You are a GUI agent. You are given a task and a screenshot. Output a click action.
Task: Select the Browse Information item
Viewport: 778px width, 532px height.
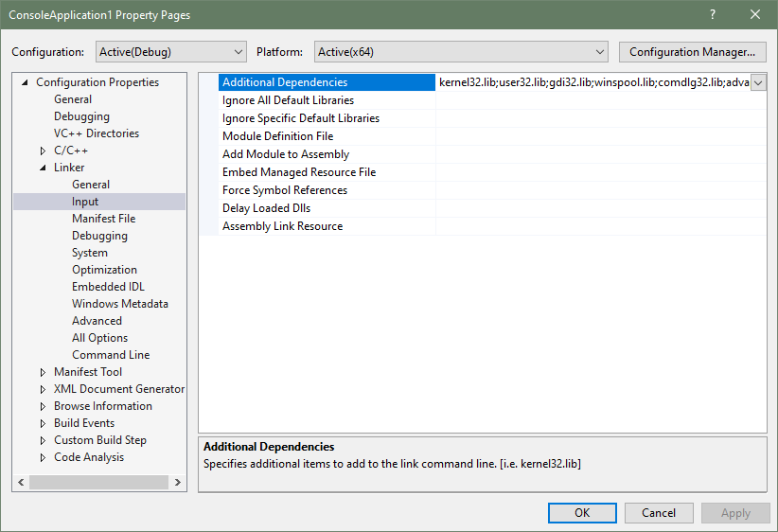point(103,406)
